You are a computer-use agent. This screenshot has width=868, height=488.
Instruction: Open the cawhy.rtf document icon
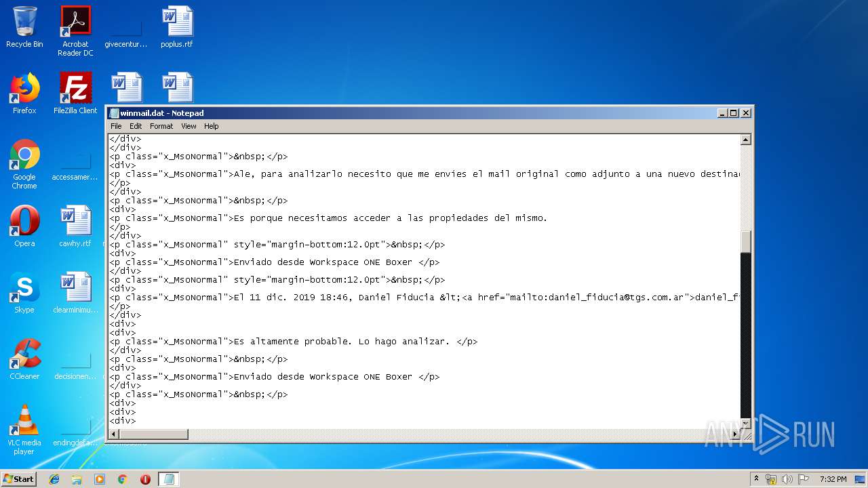[x=75, y=226]
